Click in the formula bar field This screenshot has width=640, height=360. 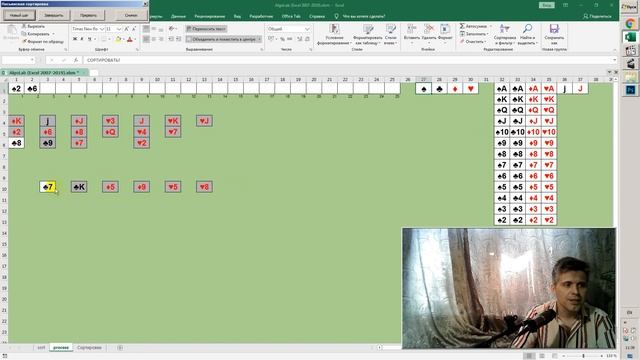[348, 60]
